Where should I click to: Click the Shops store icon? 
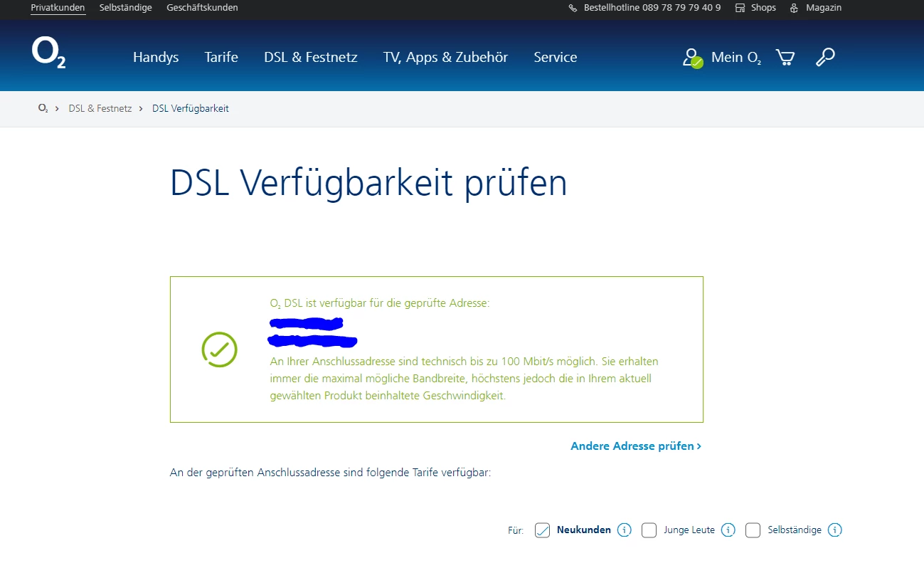[x=740, y=8]
